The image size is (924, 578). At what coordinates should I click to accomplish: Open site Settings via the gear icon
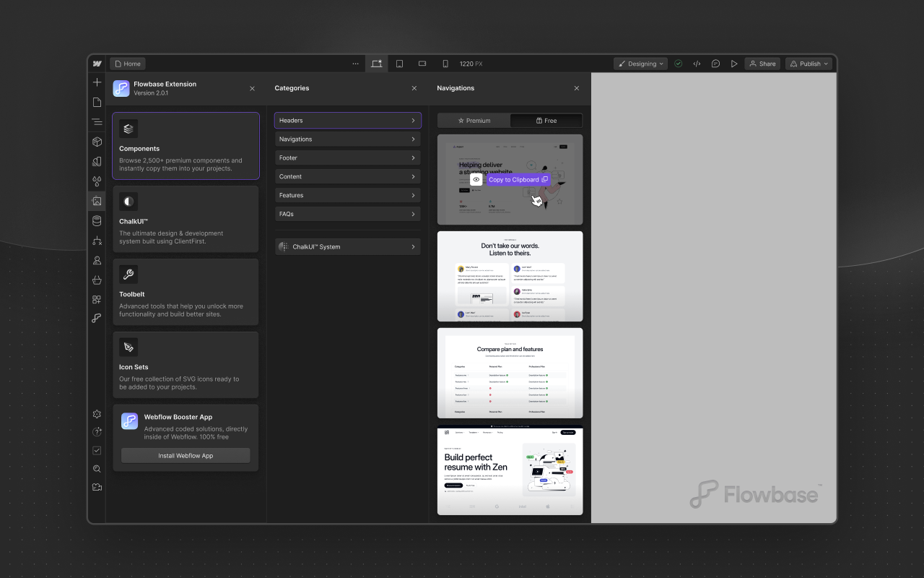(97, 414)
